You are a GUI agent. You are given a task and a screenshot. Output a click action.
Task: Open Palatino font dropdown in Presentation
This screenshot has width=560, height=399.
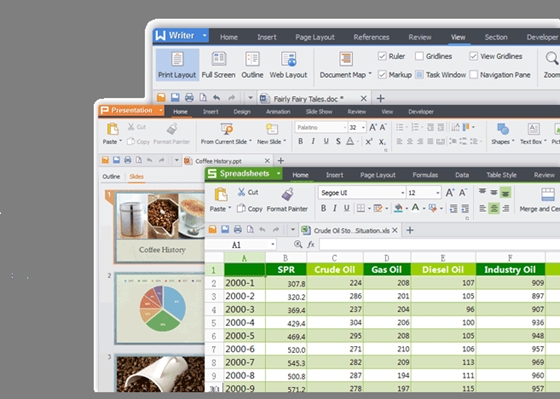coord(345,128)
